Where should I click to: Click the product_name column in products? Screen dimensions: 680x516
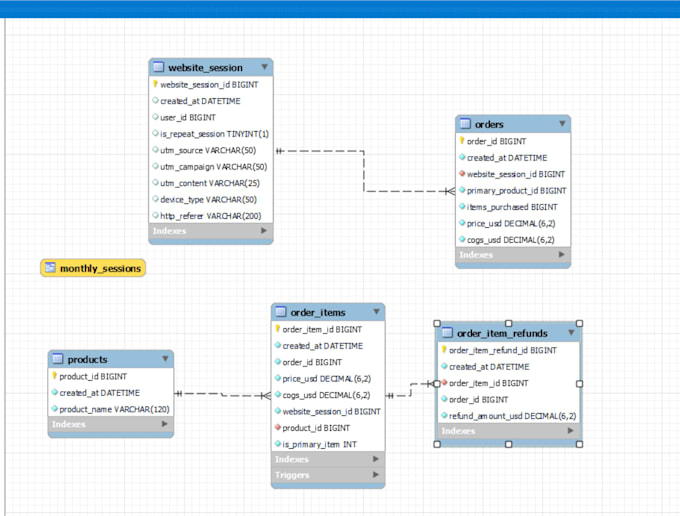(x=114, y=409)
